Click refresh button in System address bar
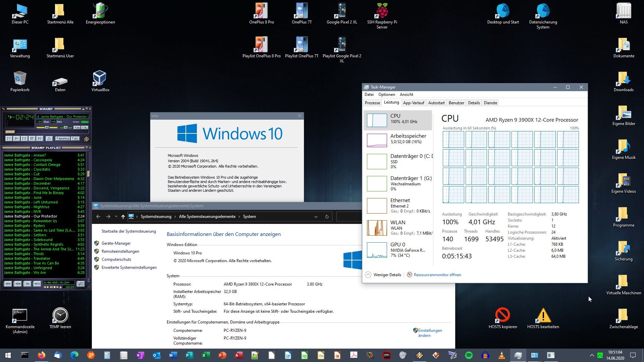The height and width of the screenshot is (362, 644). [327, 217]
